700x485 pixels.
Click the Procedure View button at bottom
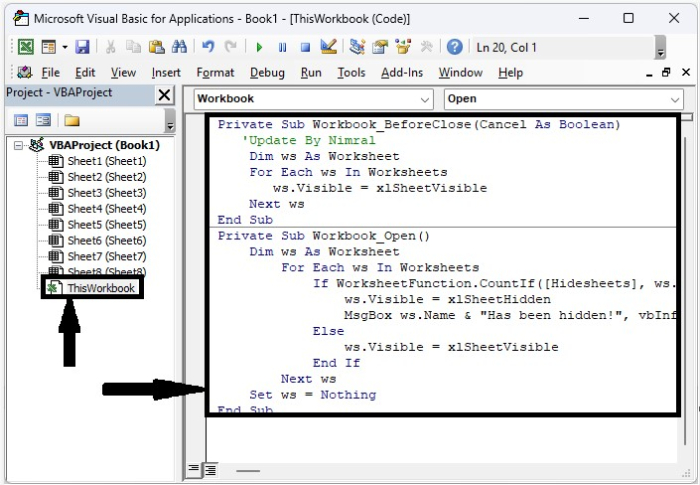click(x=193, y=469)
